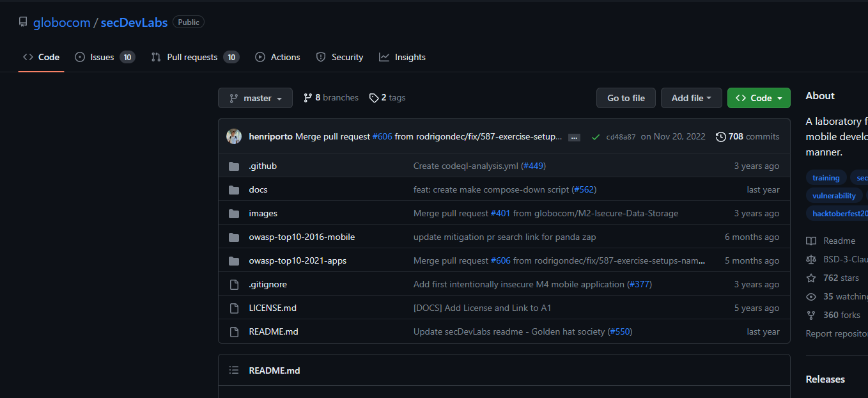Open the BSD-3-Clause license link

[837, 259]
